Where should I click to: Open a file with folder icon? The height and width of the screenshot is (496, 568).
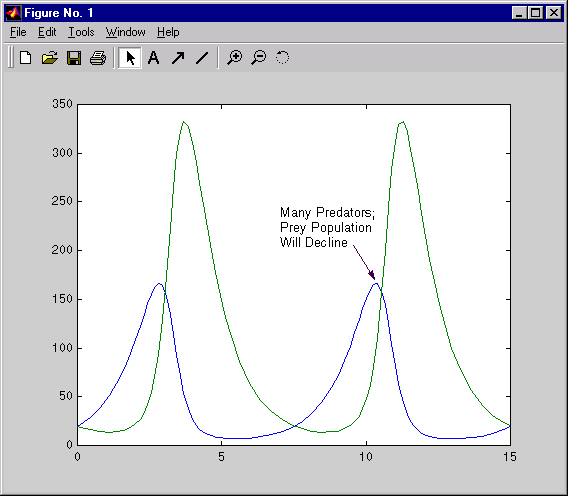pos(50,58)
